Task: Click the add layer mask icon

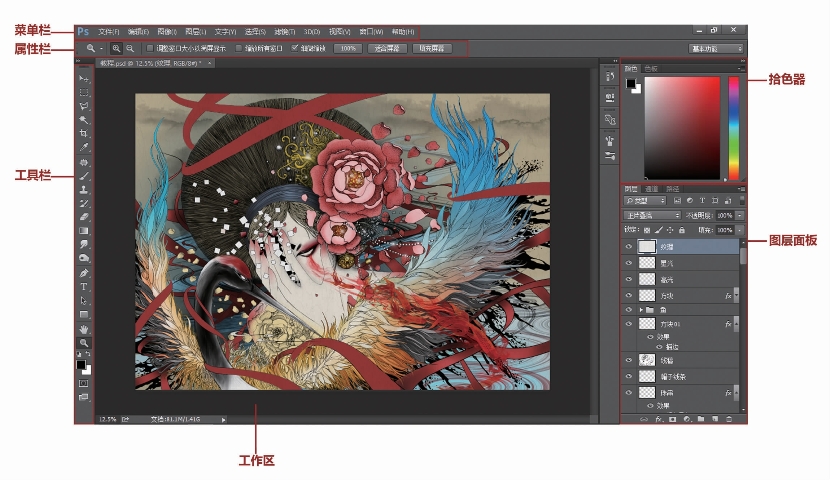Action: pyautogui.click(x=673, y=419)
